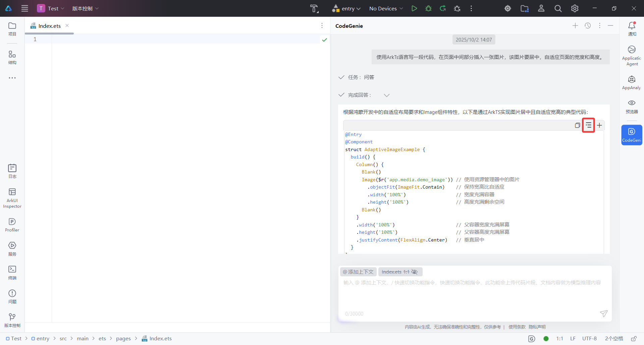Collapse the 完成回答 check section
Viewport: 644px width, 345px height.
341,95
